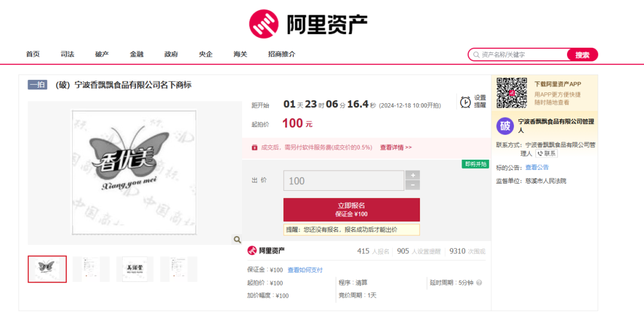Click the 提醒 notice about 报名成功后才能出价

(352, 230)
